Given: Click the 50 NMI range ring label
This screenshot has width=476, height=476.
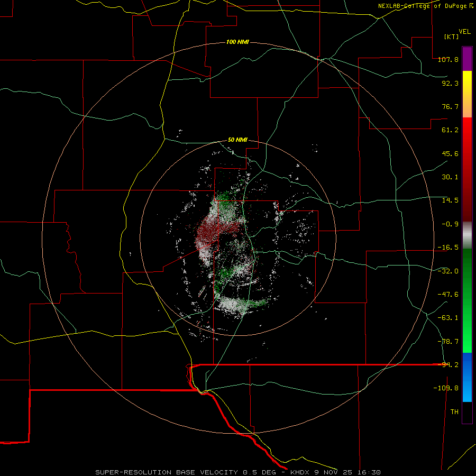Looking at the screenshot, I should [237, 140].
